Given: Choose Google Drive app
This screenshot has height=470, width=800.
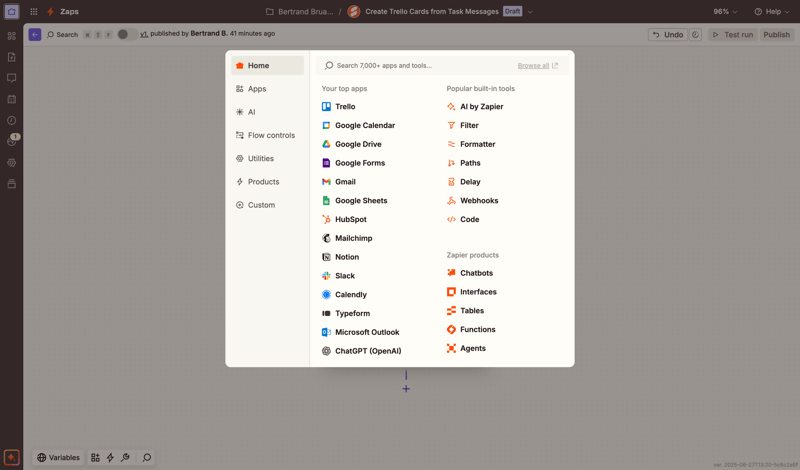Looking at the screenshot, I should point(352,144).
